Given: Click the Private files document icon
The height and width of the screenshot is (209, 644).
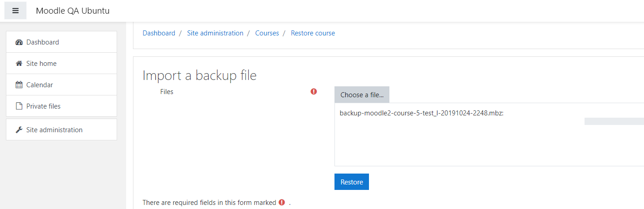Looking at the screenshot, I should point(19,106).
